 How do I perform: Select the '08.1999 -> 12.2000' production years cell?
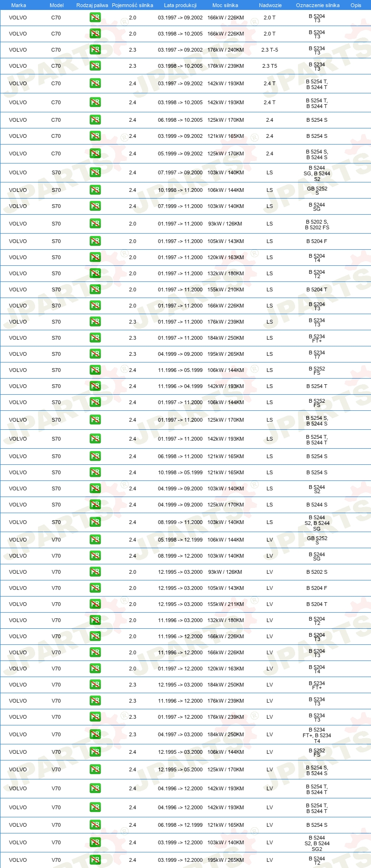pos(180,556)
